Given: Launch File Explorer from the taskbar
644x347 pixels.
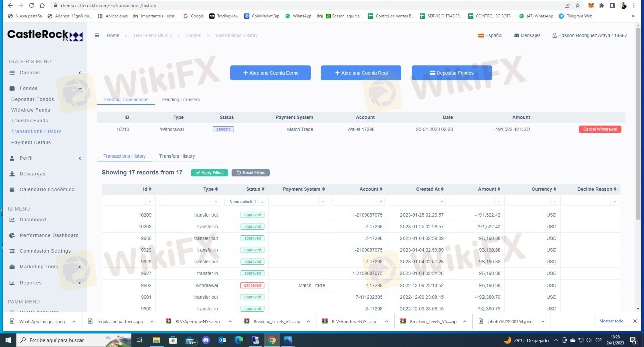Looking at the screenshot, I should (156, 340).
